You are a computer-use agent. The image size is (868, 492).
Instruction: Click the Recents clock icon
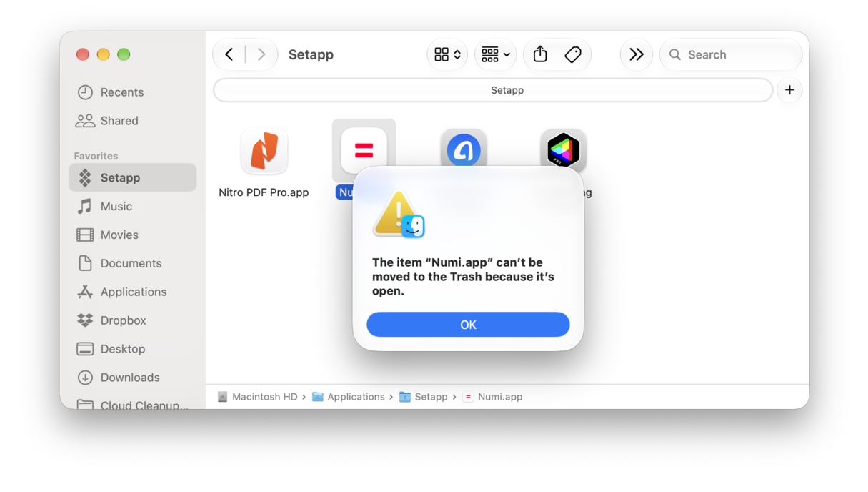(85, 92)
